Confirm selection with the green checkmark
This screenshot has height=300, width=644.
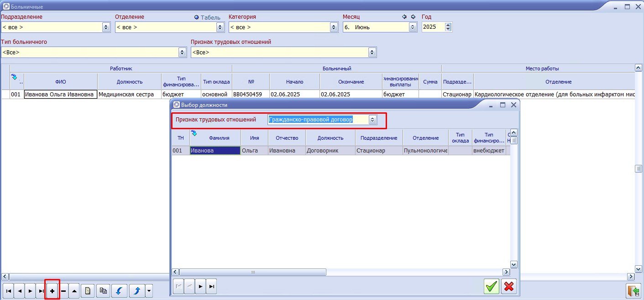coord(491,286)
